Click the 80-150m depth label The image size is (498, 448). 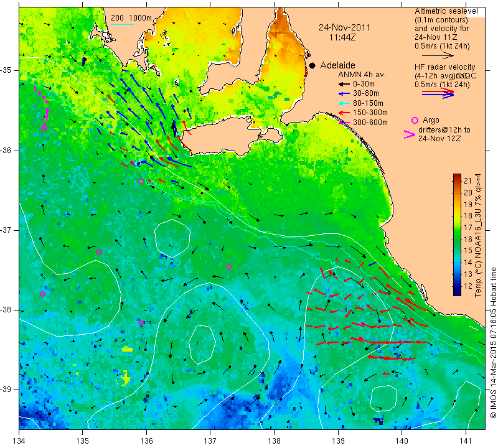tap(368, 103)
